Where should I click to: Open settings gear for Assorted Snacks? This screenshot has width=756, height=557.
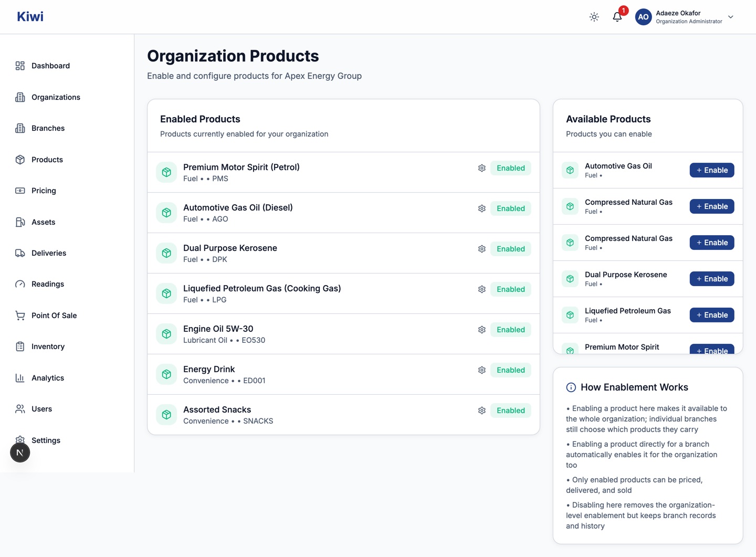coord(481,411)
